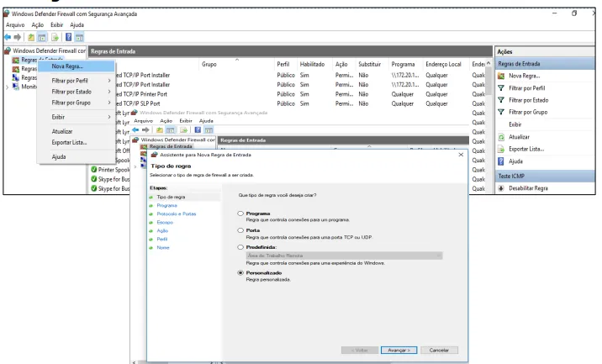Click the Escopo step link in wizard
The height and width of the screenshot is (364, 602).
coord(165,222)
